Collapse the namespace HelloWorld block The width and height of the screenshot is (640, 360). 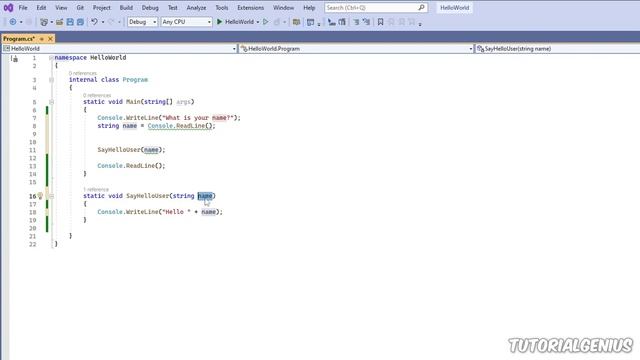[x=51, y=58]
